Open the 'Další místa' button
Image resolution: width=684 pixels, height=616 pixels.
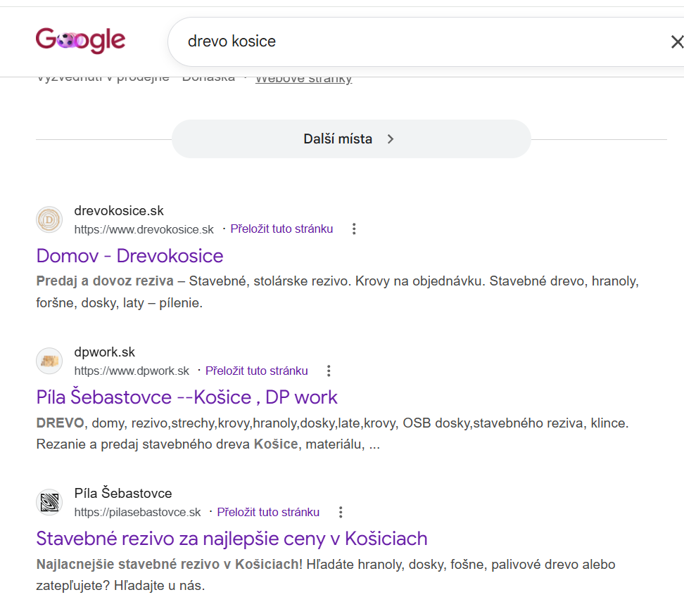point(351,139)
